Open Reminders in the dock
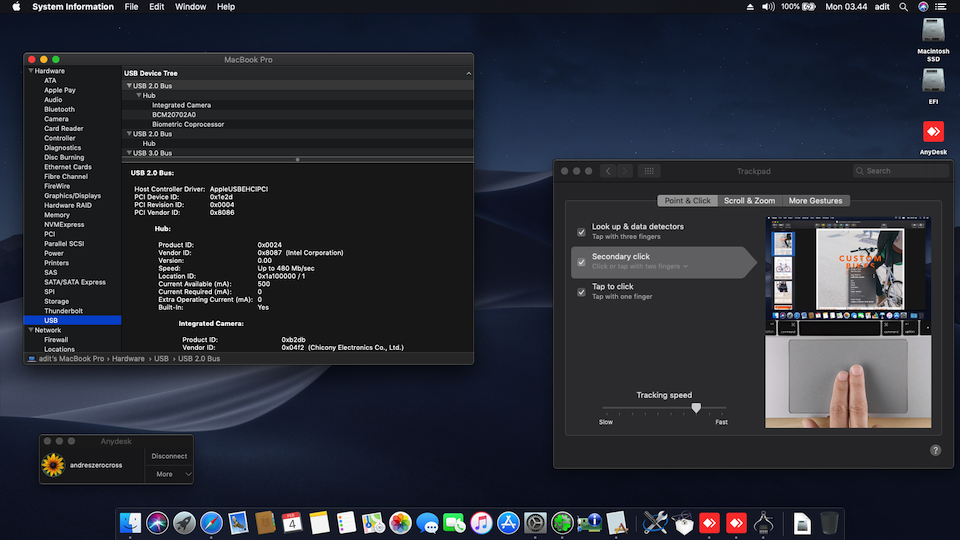The height and width of the screenshot is (540, 960). coord(346,523)
